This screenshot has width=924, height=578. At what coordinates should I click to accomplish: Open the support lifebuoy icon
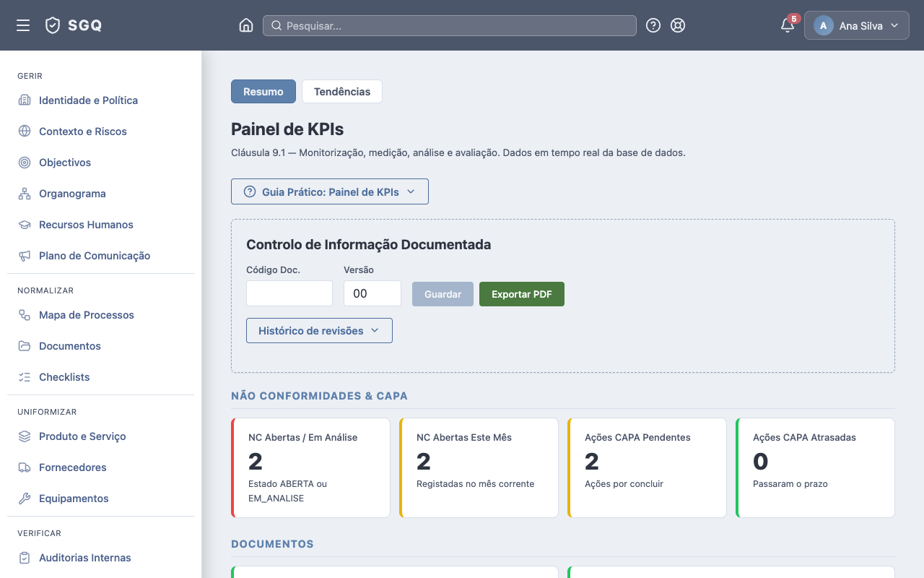pyautogui.click(x=678, y=25)
